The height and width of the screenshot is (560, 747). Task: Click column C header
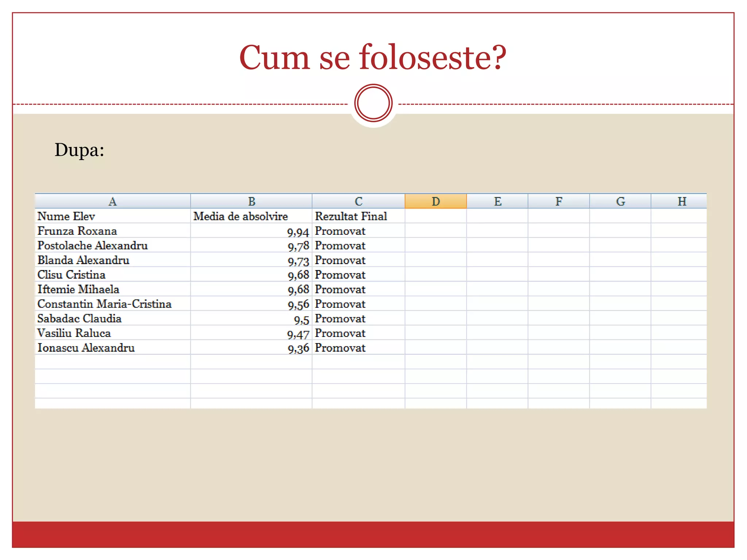pos(358,201)
